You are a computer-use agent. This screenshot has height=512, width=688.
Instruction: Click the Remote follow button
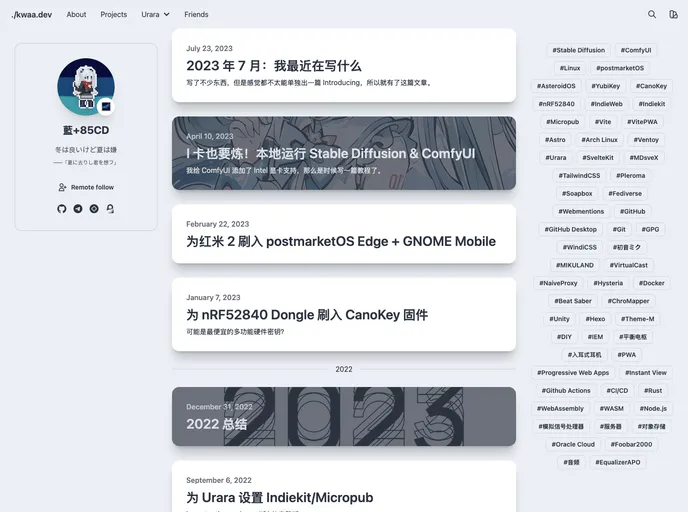(86, 187)
